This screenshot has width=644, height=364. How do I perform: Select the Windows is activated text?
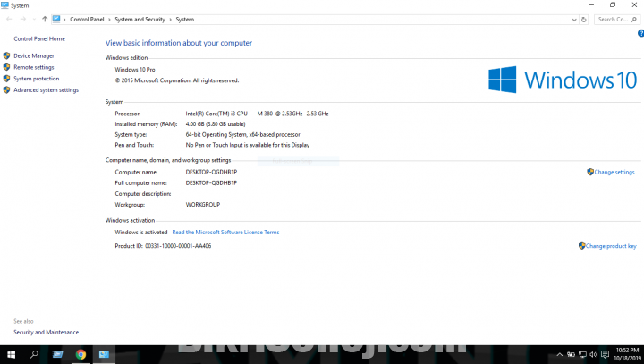point(141,233)
